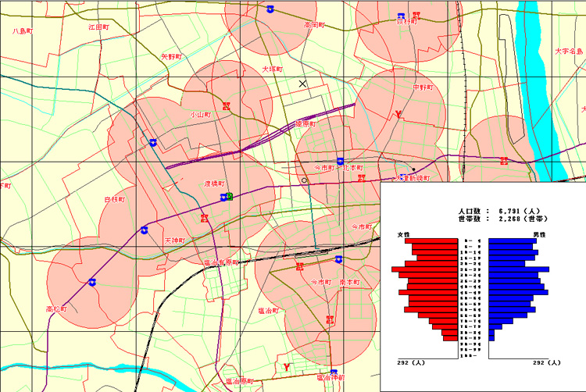Screen dimensions: 586x392
Task: Select the 塩冶有原町 label
Action: click(x=221, y=262)
